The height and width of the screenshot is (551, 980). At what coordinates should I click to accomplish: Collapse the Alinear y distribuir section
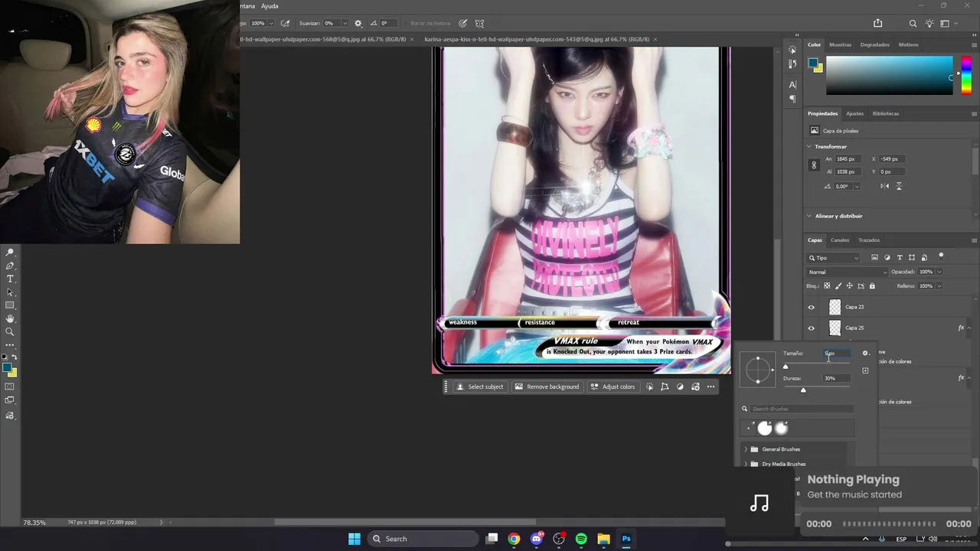click(x=809, y=216)
